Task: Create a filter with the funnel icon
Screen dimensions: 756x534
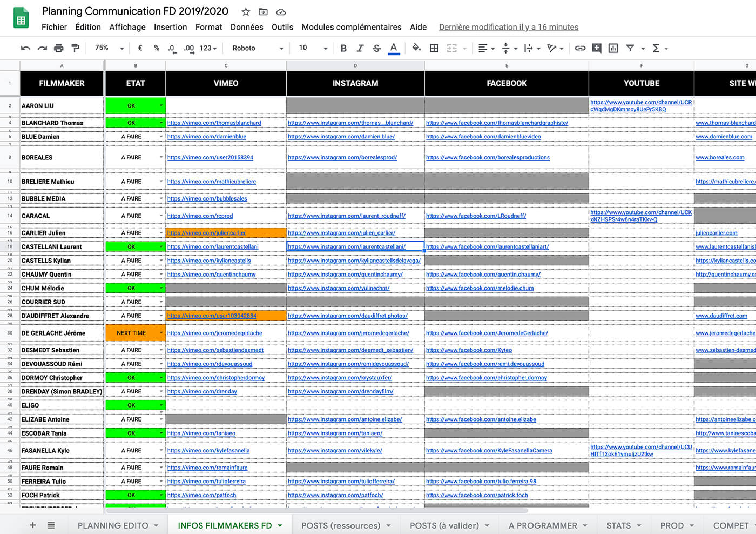Action: click(x=630, y=48)
